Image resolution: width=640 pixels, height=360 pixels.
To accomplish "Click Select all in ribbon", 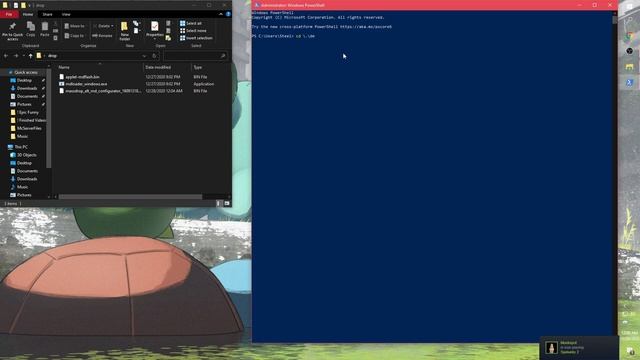I will point(191,24).
